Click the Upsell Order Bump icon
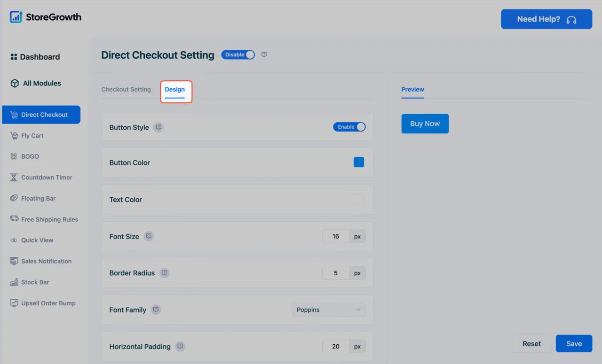The height and width of the screenshot is (364, 602). coord(14,303)
